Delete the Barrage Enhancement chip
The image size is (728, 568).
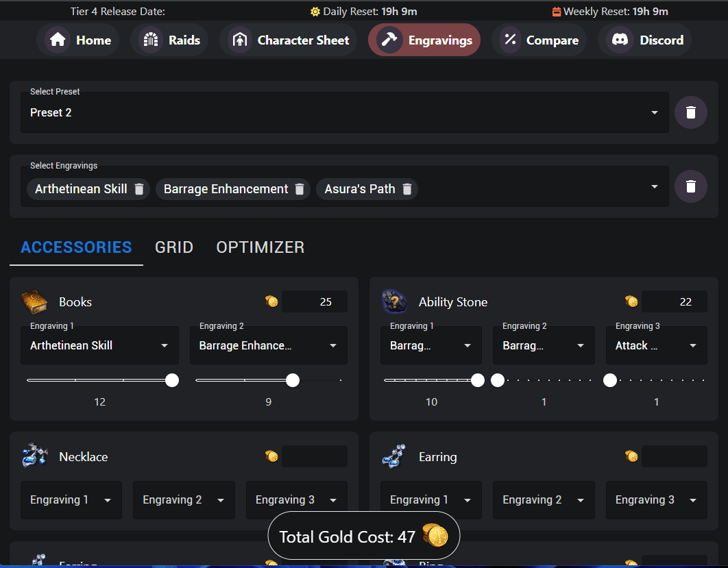300,189
